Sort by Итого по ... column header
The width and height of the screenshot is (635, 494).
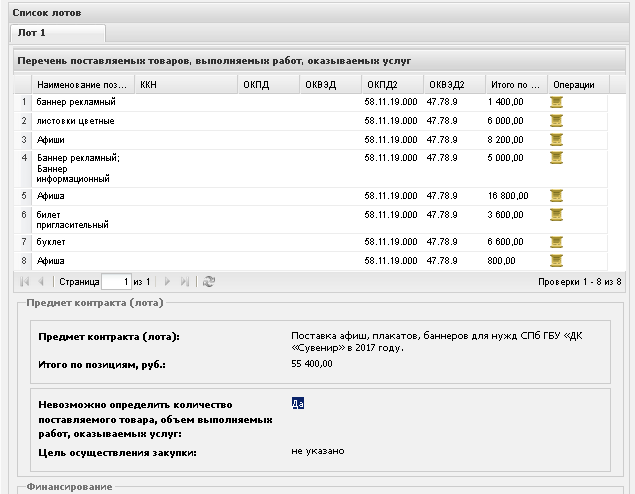[x=517, y=85]
